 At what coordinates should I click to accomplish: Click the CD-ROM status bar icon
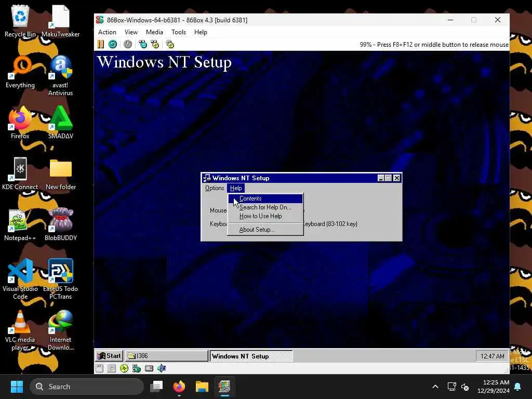coord(124,368)
